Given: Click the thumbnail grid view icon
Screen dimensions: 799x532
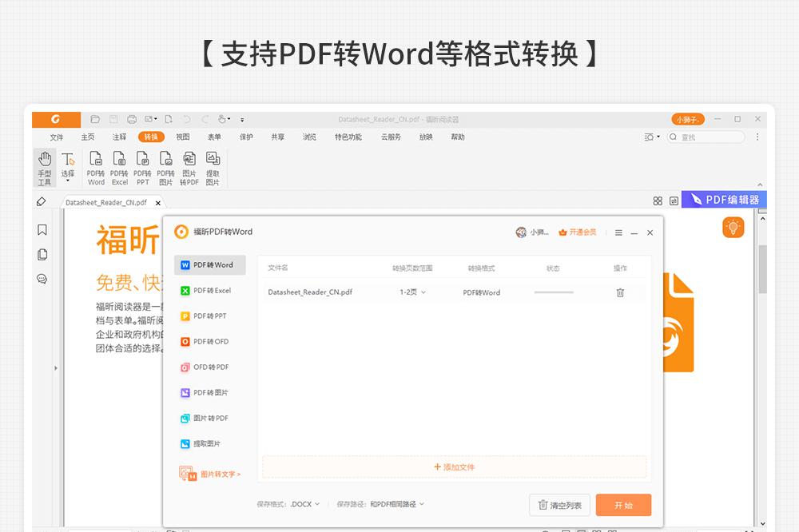Looking at the screenshot, I should [x=658, y=200].
